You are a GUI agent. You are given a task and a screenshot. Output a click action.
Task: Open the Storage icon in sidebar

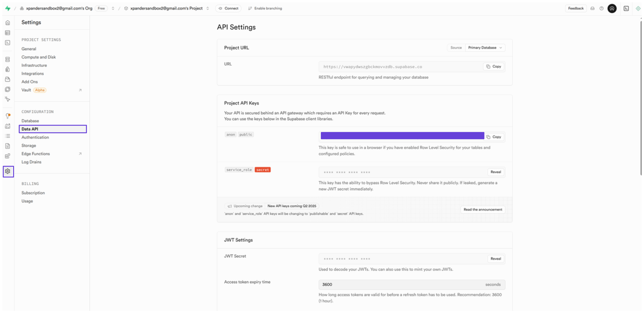coord(8,79)
